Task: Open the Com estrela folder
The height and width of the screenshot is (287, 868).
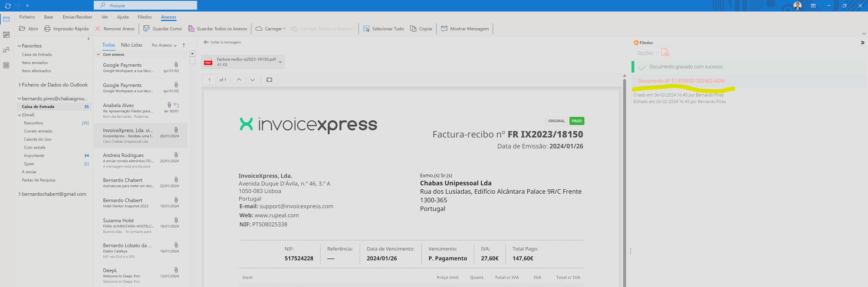Action: (x=35, y=148)
